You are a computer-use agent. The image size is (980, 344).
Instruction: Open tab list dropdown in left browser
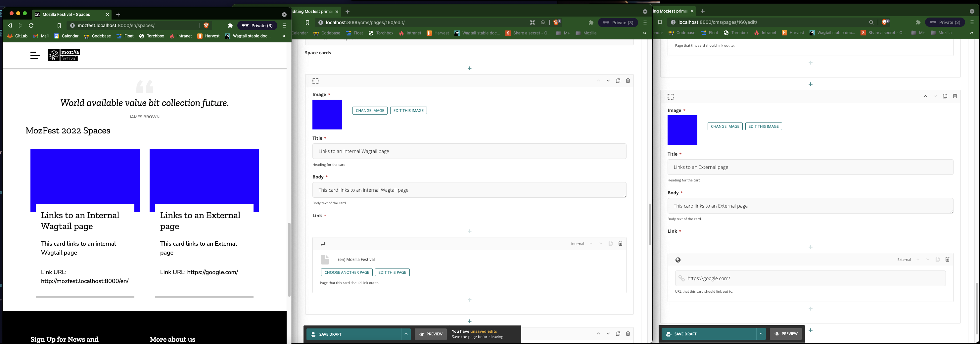[284, 15]
